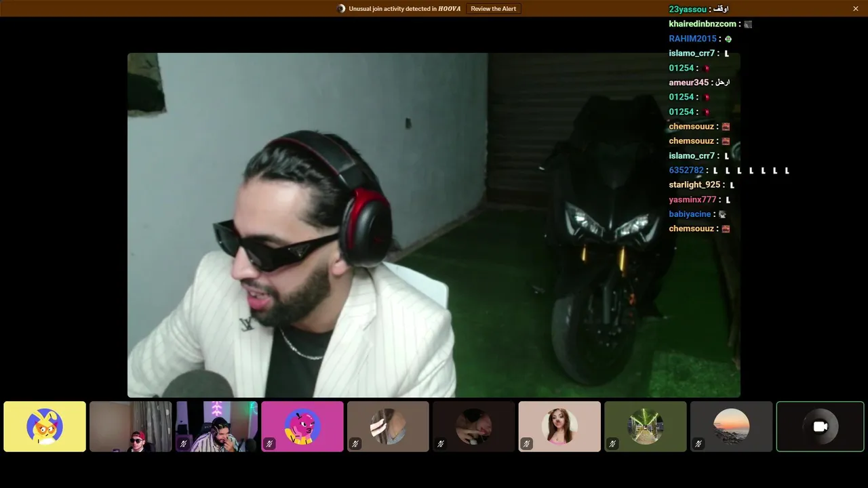
Task: Click muted mic icon on beige hair tile
Action: pos(355,444)
